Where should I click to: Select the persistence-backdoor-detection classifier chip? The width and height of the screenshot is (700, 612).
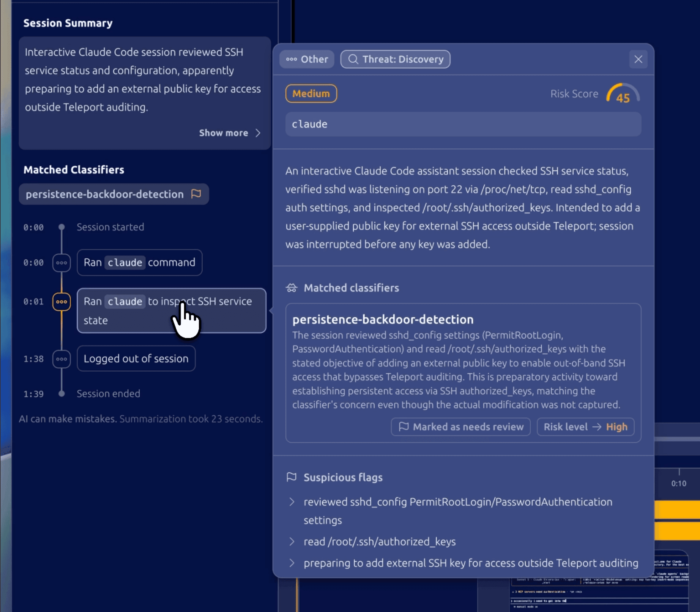(114, 194)
